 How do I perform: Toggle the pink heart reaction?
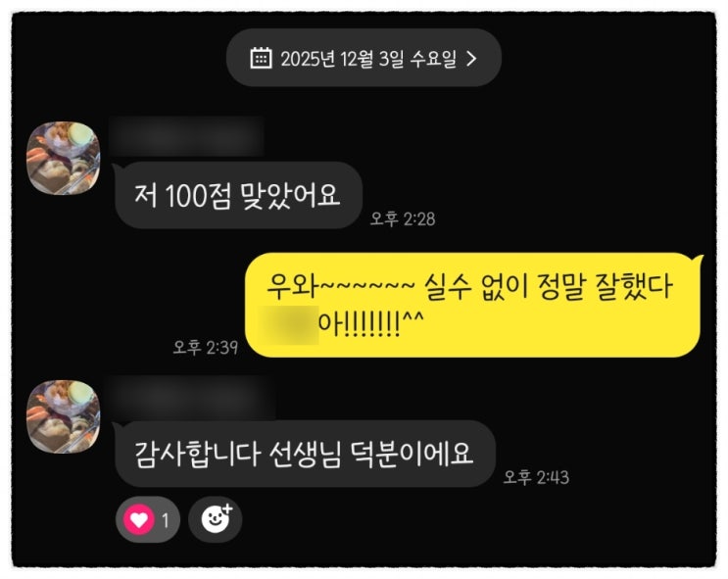(x=139, y=519)
